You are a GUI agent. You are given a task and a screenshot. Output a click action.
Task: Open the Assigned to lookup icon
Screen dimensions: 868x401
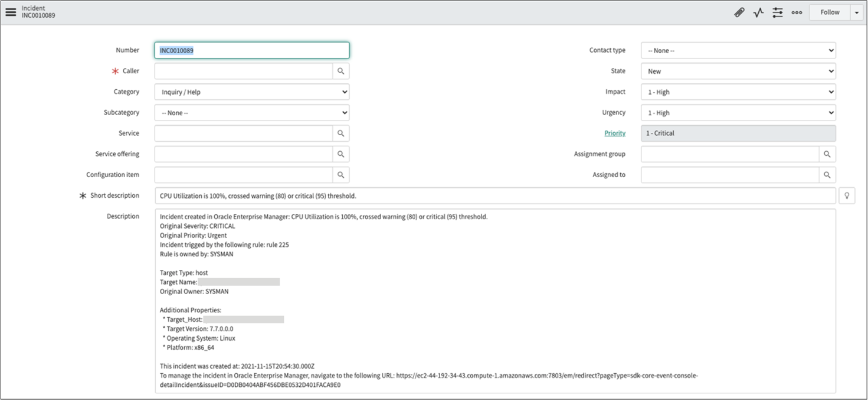pyautogui.click(x=827, y=175)
